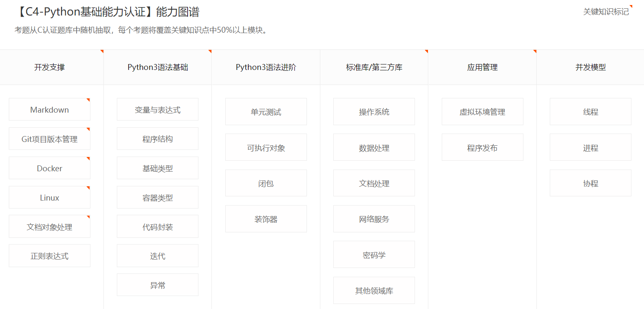The width and height of the screenshot is (644, 309).
Task: Open the Python3语法进阶 column header
Action: click(x=266, y=67)
